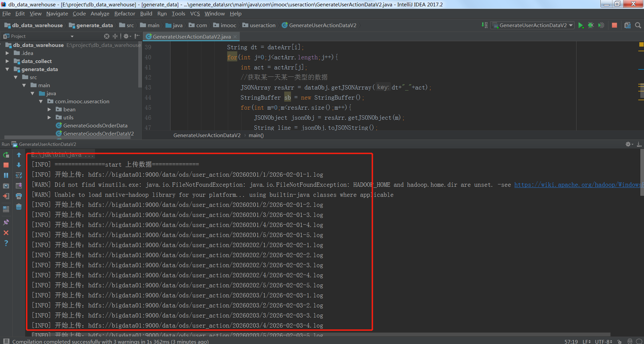Stop the process in Run panel sidebar

click(6, 165)
